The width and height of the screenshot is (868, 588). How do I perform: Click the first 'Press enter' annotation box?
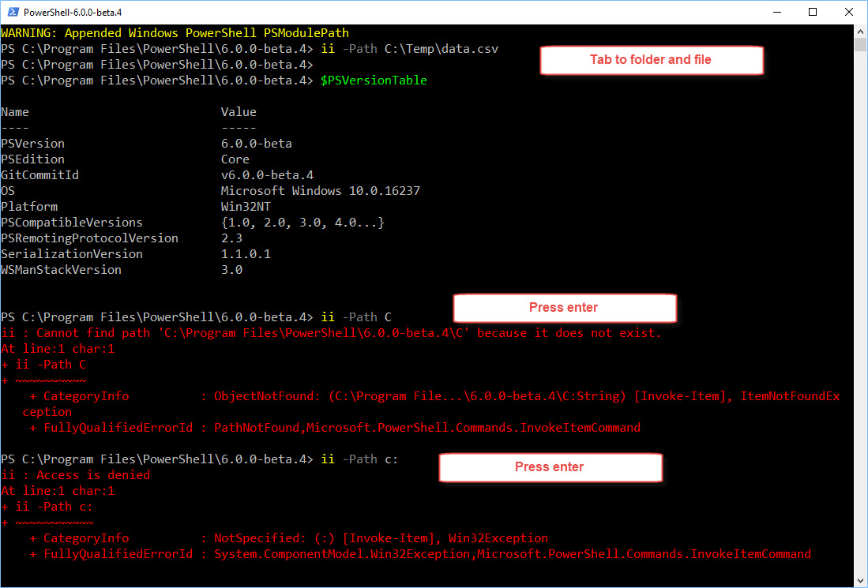(564, 308)
